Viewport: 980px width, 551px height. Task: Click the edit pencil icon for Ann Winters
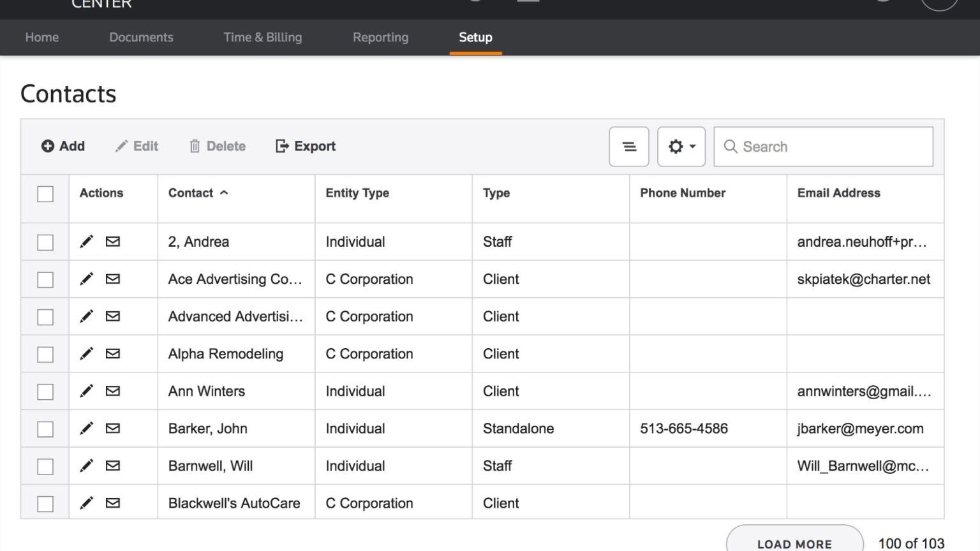point(87,391)
